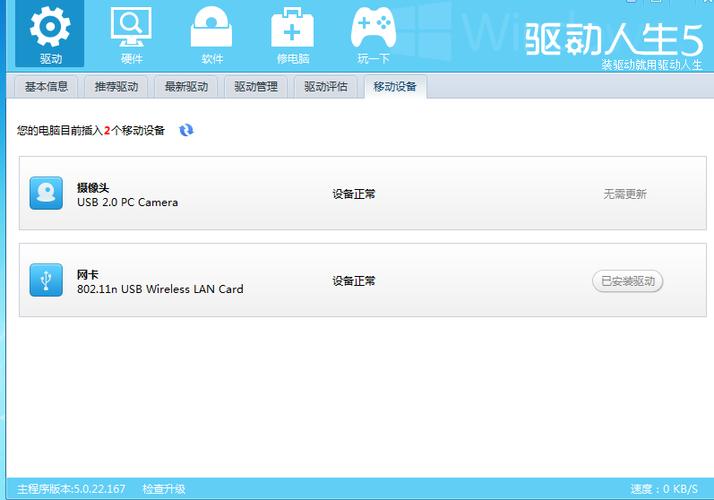Image resolution: width=714 pixels, height=500 pixels.
Task: Open the 修电脑 repair kit section
Action: pos(292,36)
